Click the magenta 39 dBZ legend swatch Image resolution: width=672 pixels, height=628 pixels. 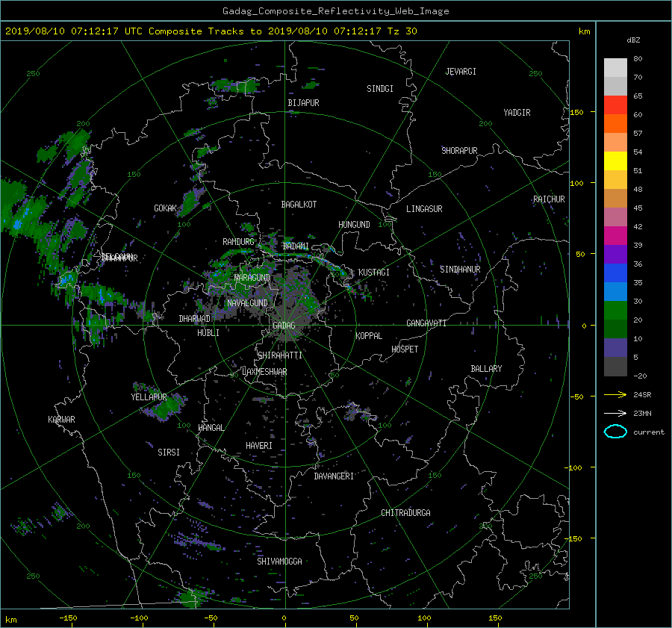click(x=615, y=236)
